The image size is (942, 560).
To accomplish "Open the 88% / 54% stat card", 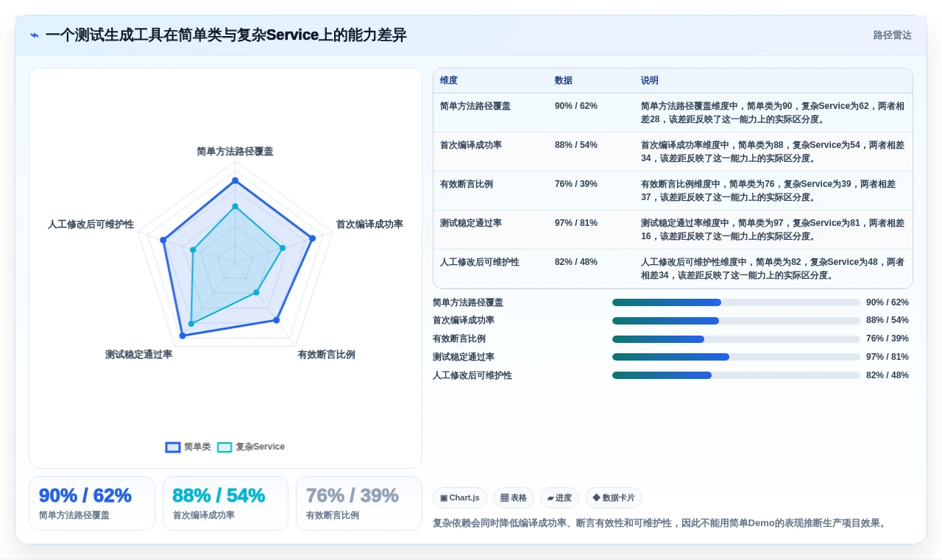I will point(225,503).
